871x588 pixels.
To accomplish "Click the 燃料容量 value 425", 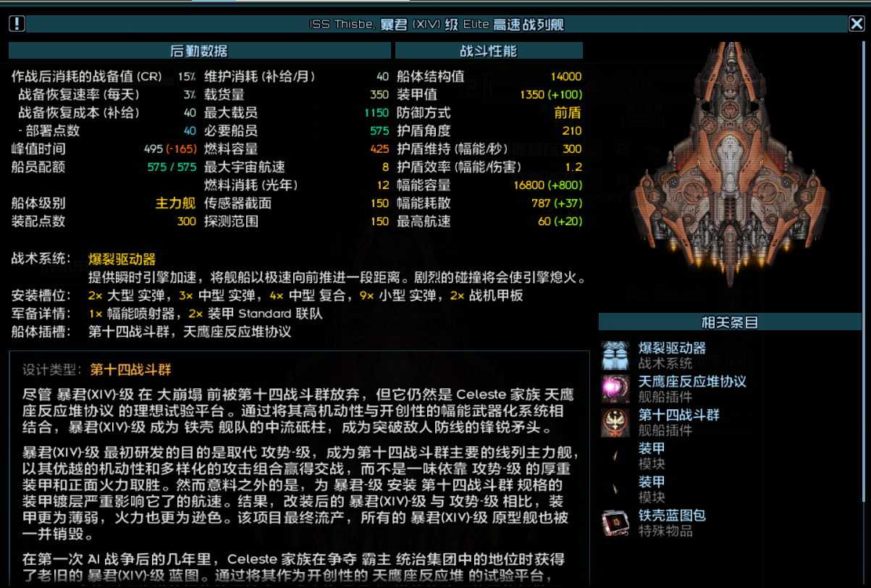I will pyautogui.click(x=379, y=149).
